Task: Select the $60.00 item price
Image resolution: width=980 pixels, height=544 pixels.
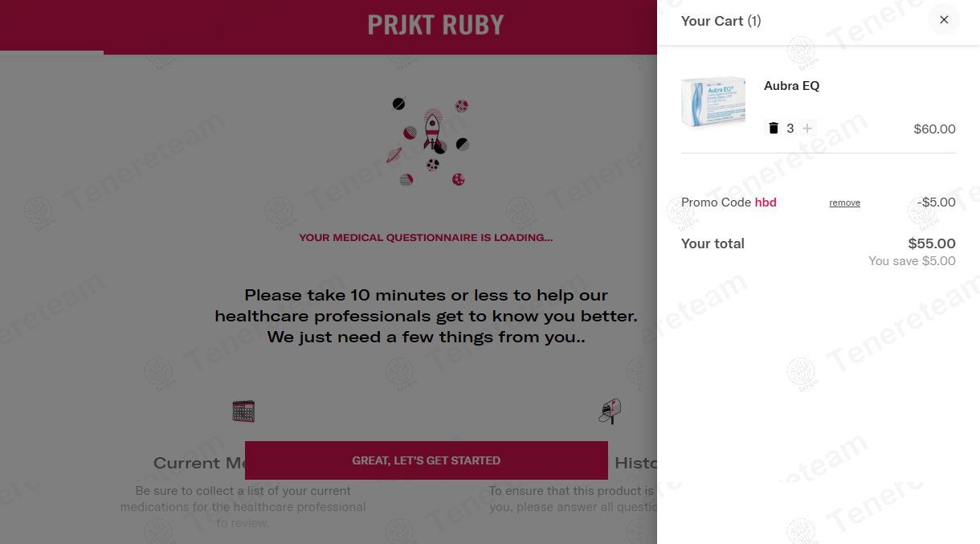Action: point(934,129)
